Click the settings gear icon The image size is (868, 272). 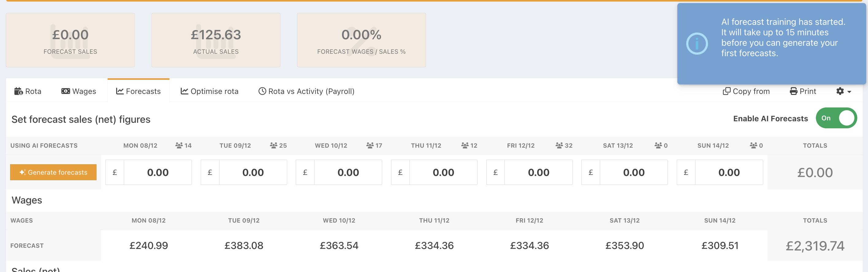pyautogui.click(x=840, y=91)
